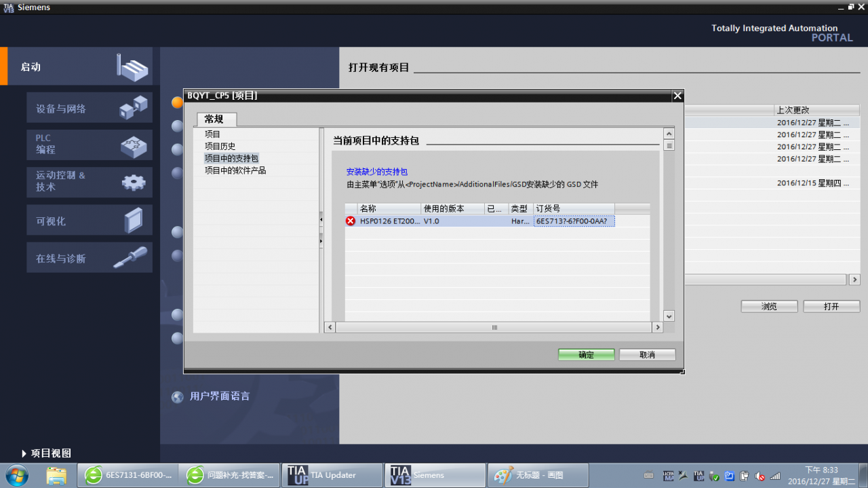The image size is (868, 488).
Task: Open PLC 编程 programming portal
Action: (90, 145)
